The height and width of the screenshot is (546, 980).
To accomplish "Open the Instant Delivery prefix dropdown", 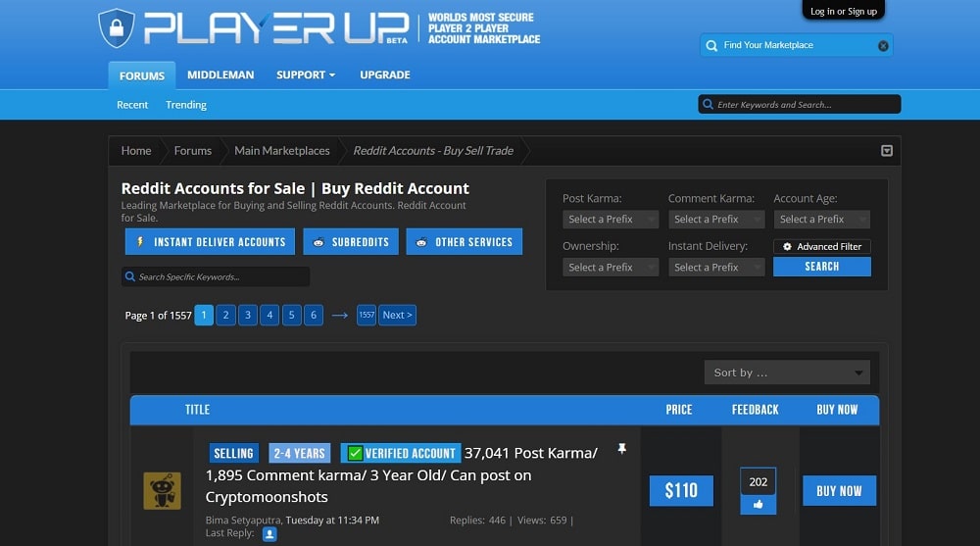I will (x=716, y=267).
